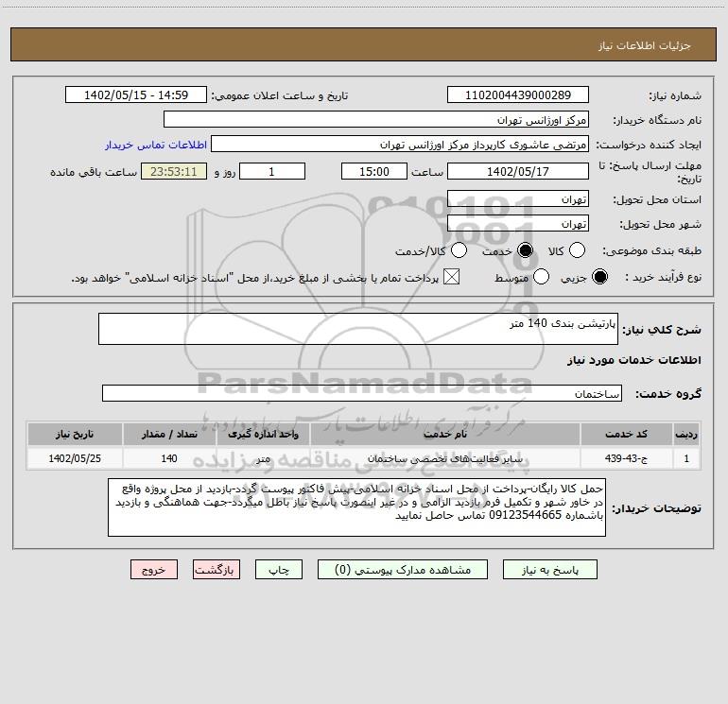The height and width of the screenshot is (704, 728).
Task: Click the تعداد / مقدار column header
Action: point(169,434)
